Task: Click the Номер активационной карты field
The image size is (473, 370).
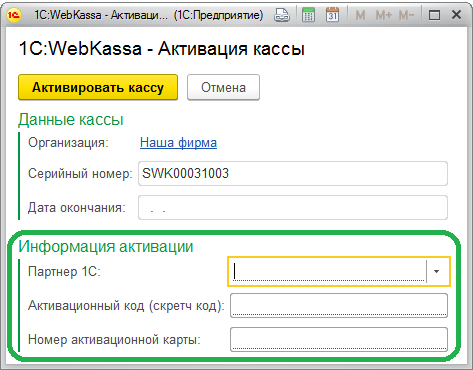Action: (x=339, y=339)
